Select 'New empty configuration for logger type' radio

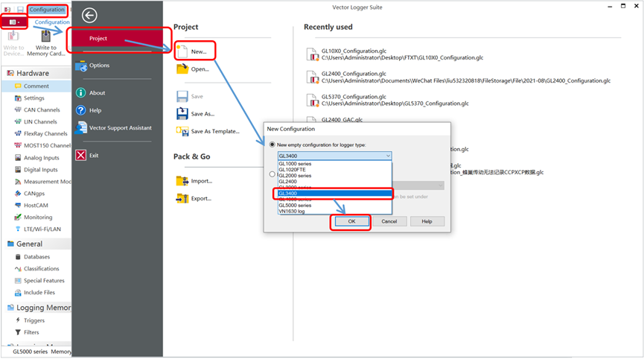(x=272, y=144)
